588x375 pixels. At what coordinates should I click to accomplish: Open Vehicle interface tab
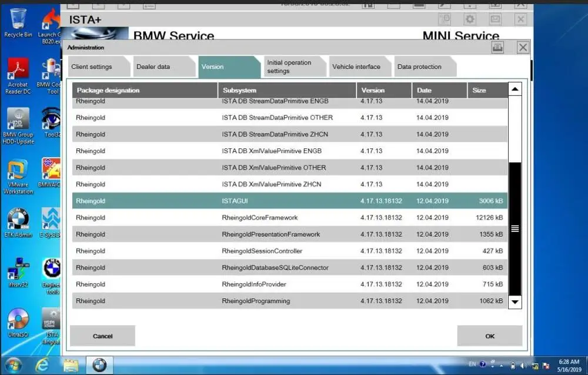tap(359, 67)
